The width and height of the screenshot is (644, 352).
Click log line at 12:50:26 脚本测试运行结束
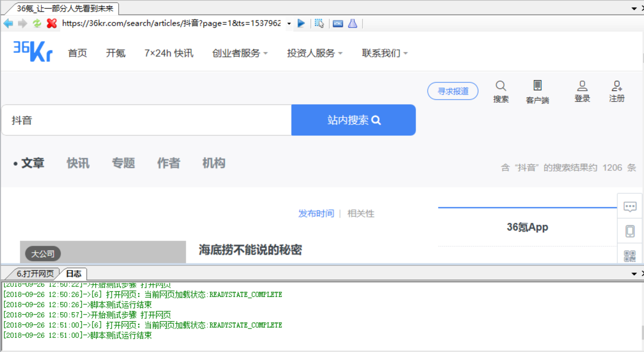pyautogui.click(x=77, y=305)
